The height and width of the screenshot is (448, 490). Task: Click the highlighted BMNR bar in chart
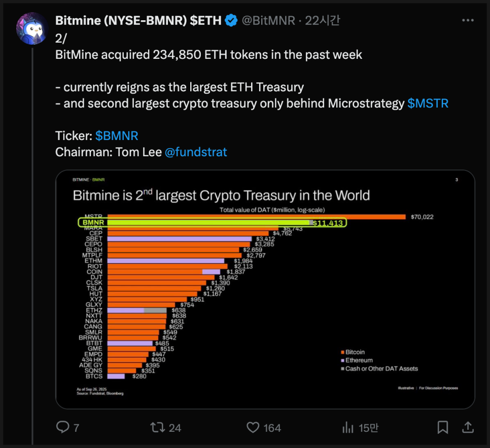212,222
